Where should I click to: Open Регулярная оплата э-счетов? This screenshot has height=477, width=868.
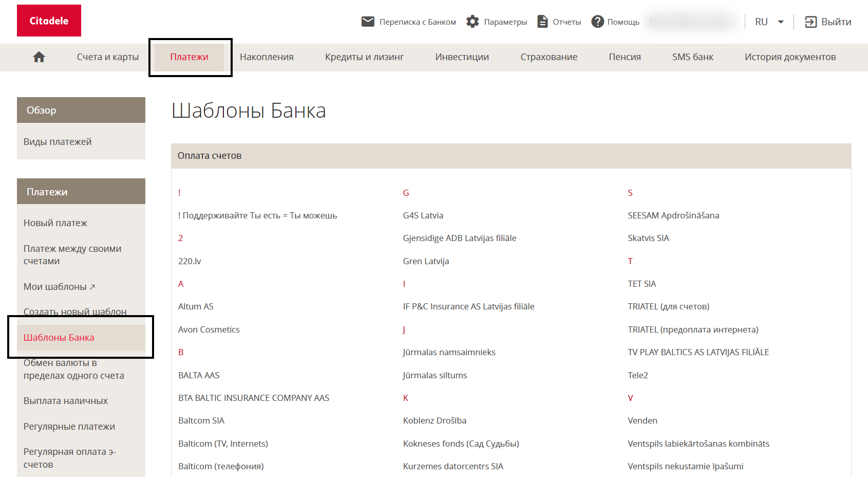click(70, 457)
